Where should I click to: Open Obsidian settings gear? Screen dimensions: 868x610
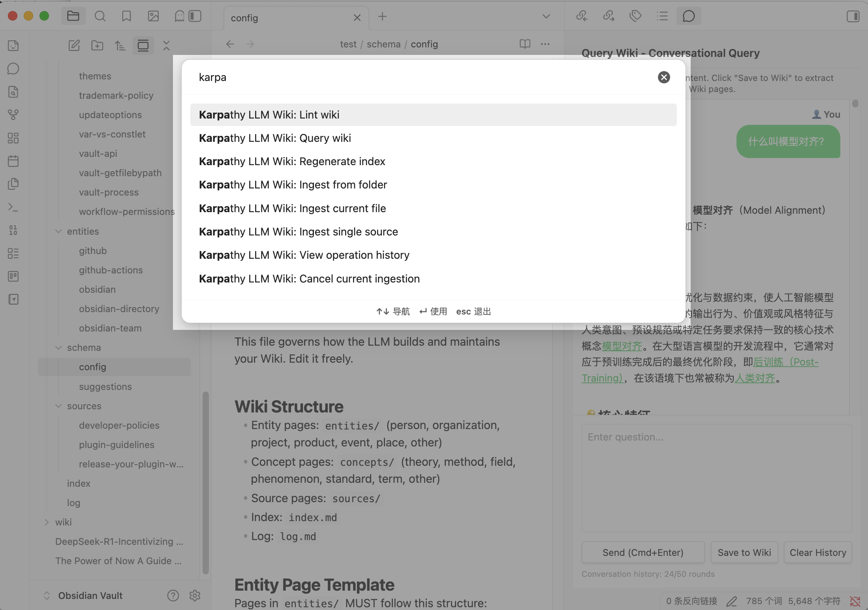(x=195, y=595)
